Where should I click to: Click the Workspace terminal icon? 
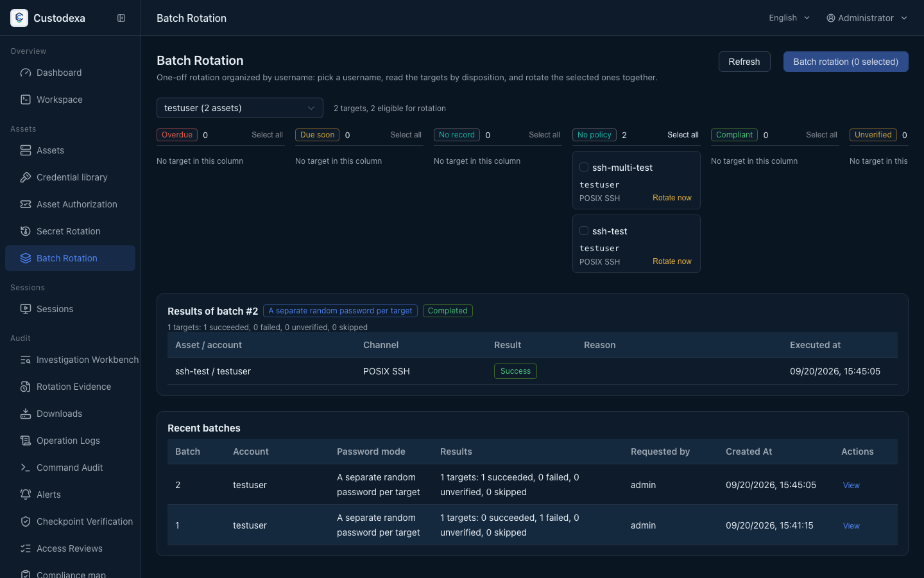coord(26,100)
